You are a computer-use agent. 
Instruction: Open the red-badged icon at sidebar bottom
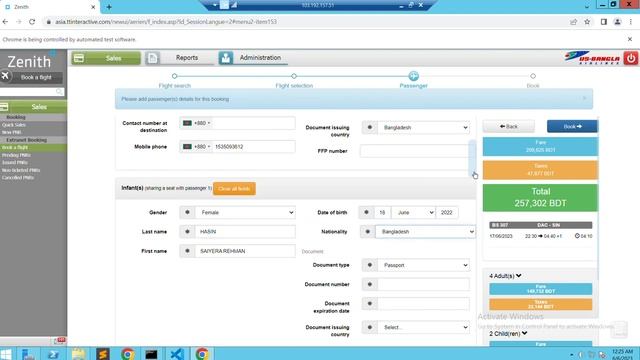click(60, 340)
